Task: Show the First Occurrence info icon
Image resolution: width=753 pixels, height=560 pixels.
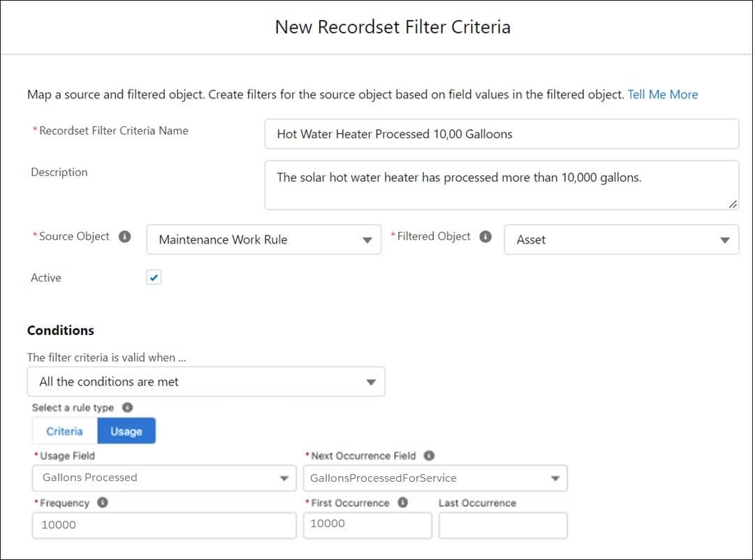Action: 402,503
